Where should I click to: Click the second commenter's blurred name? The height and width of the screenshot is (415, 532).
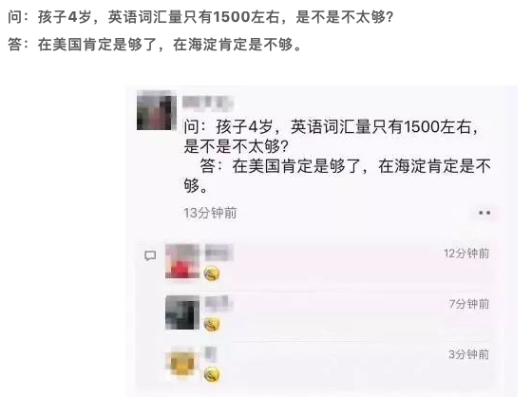(x=218, y=303)
